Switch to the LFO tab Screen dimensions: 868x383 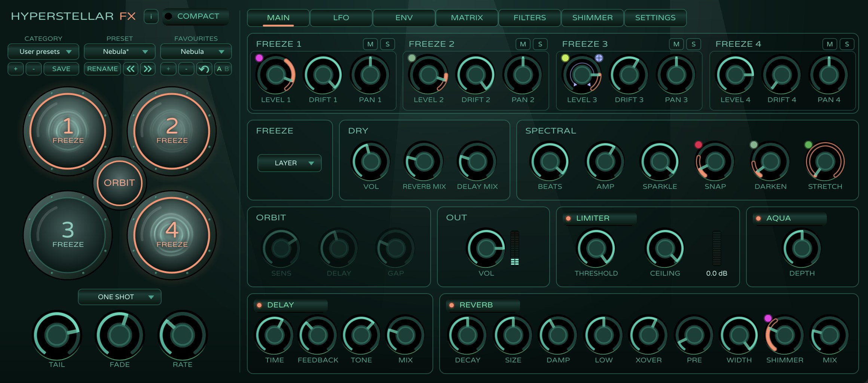pos(341,18)
